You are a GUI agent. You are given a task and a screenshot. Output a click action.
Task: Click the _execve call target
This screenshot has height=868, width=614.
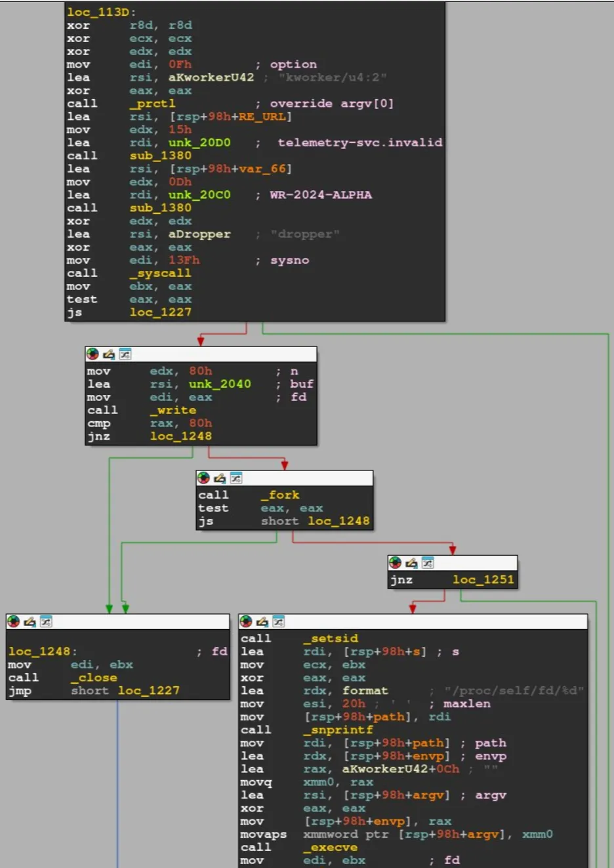pos(331,847)
